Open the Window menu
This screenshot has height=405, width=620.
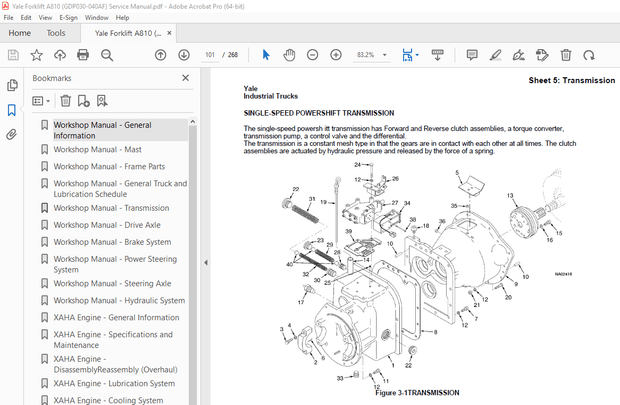(96, 17)
